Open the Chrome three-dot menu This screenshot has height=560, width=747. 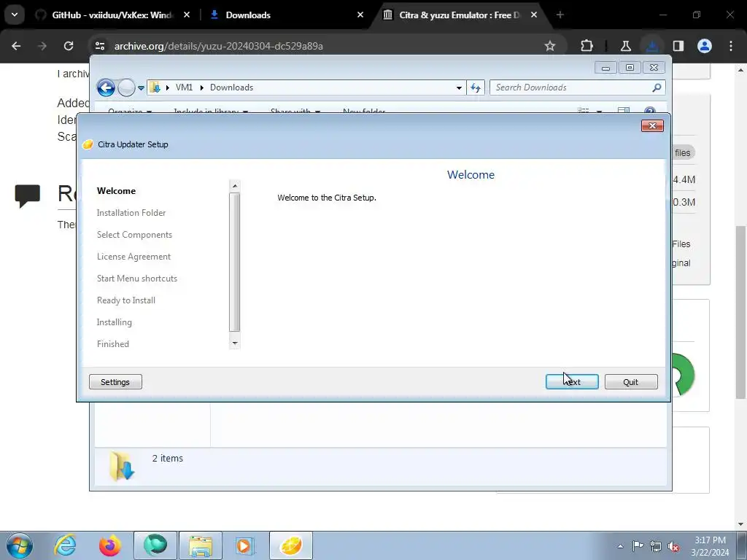click(x=731, y=46)
